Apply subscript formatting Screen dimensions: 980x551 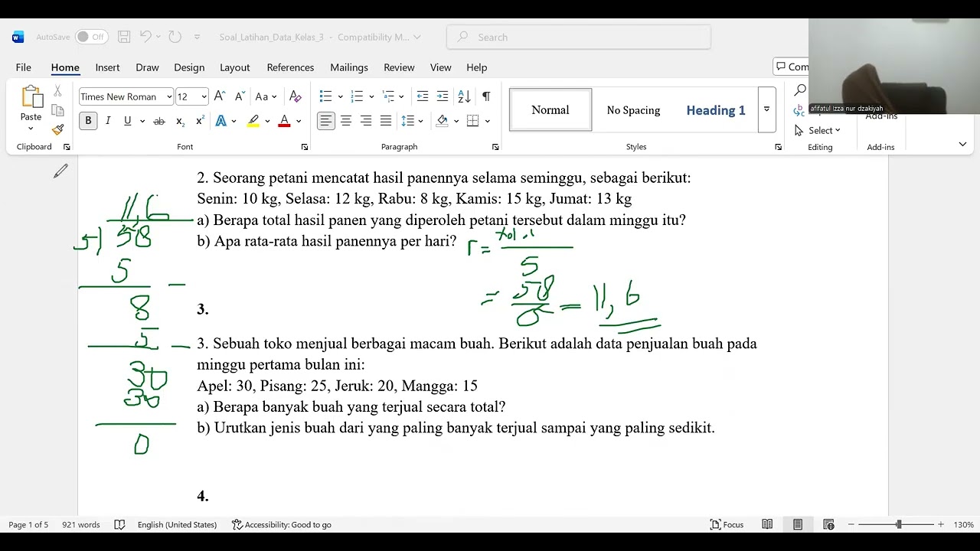coord(180,121)
